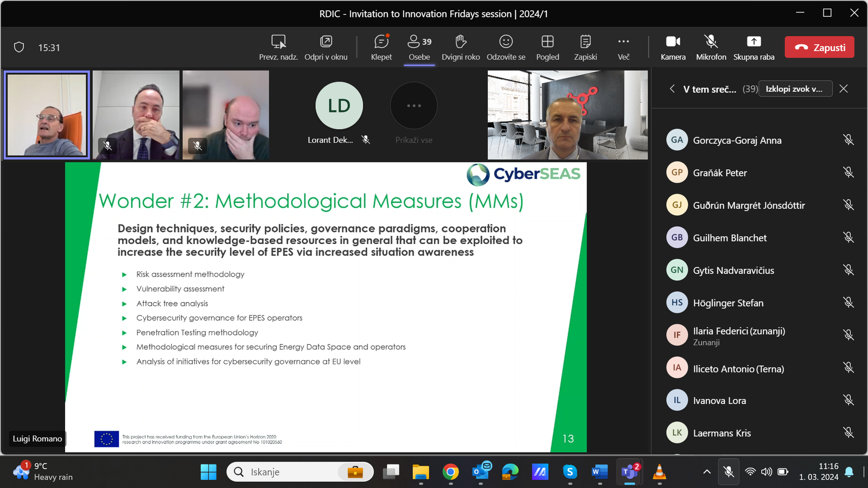This screenshot has height=488, width=868.
Task: Open the Pogled view options
Action: tap(547, 48)
